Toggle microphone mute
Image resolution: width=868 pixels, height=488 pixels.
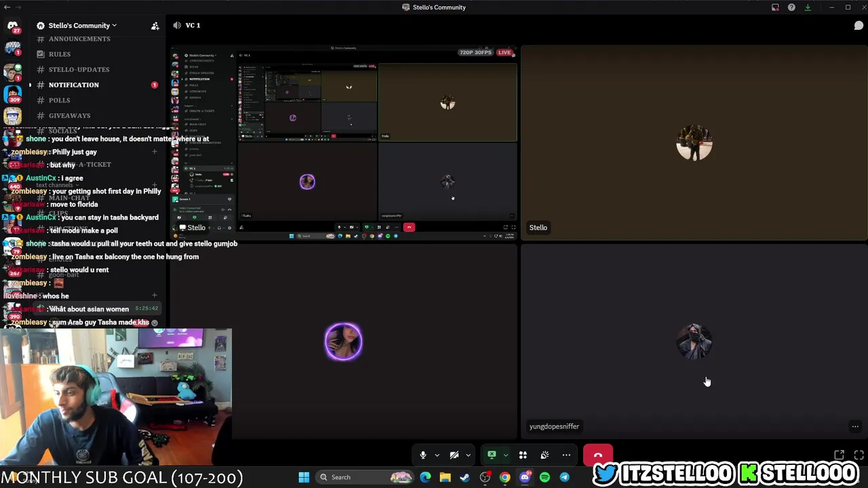[422, 455]
